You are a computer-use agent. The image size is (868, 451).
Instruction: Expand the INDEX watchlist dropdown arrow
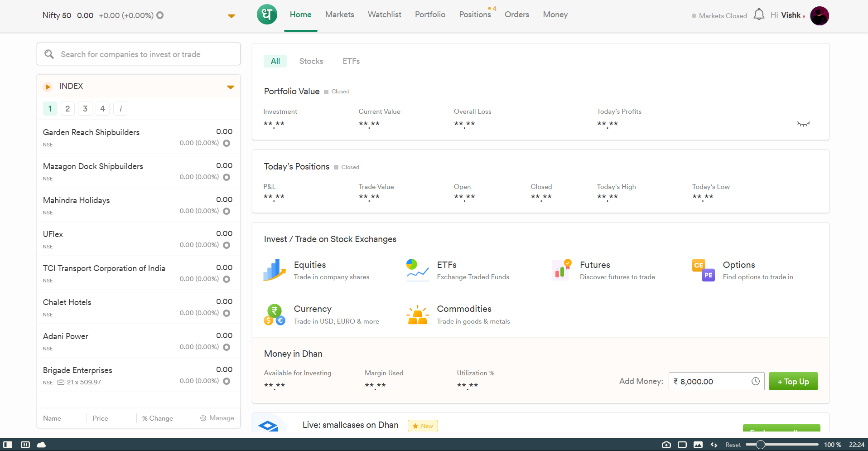[231, 87]
